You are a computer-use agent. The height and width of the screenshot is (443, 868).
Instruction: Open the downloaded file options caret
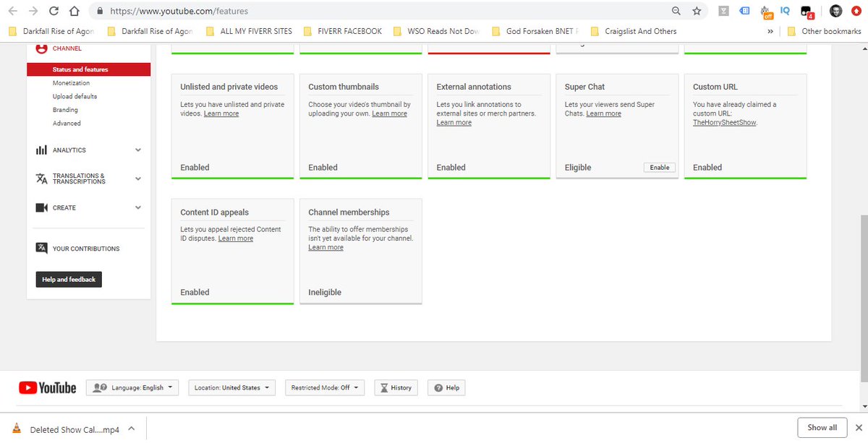(131, 429)
